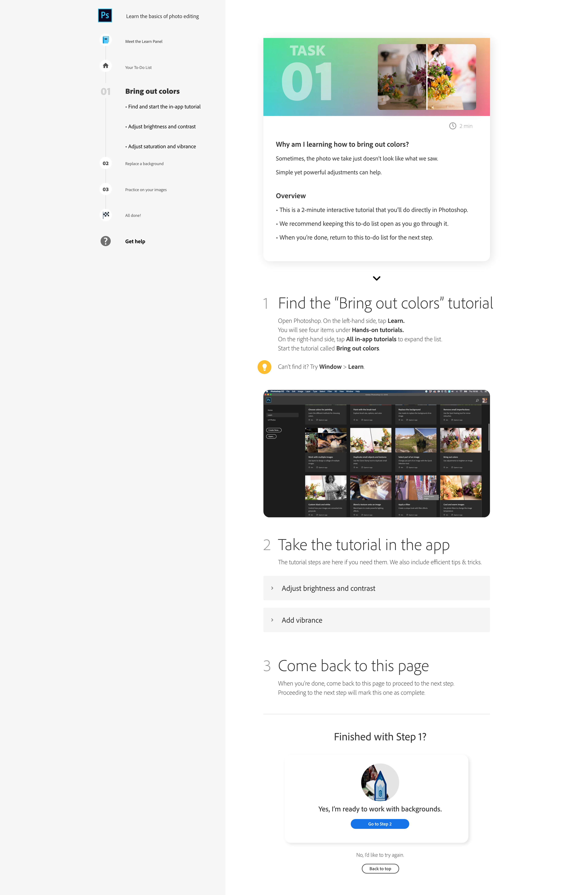Viewport: 588px width, 895px height.
Task: Click the Replace the background card in screenshot
Action: coord(416,414)
